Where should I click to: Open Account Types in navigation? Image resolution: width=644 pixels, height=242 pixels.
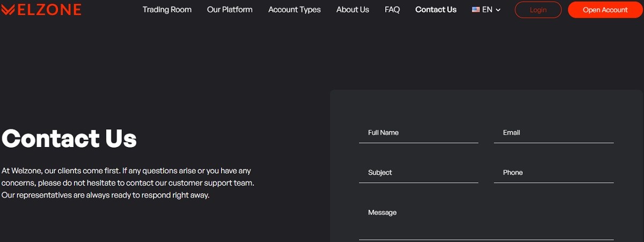[x=295, y=10]
